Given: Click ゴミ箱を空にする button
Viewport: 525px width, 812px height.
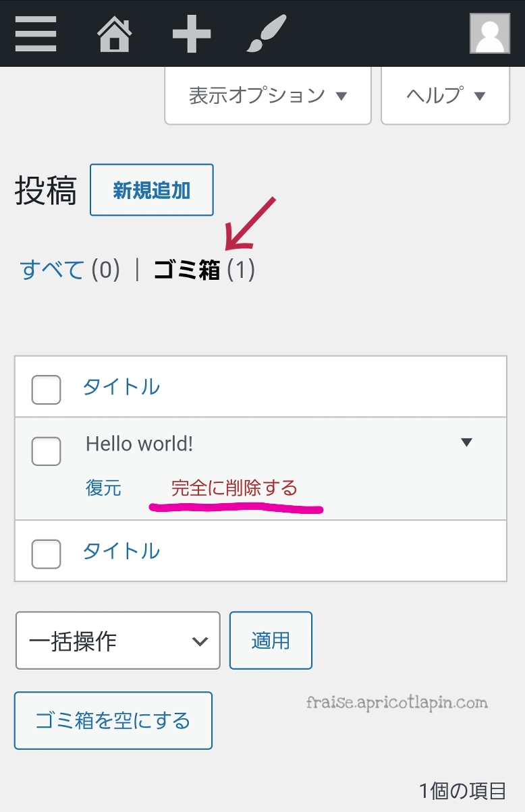Looking at the screenshot, I should point(113,720).
